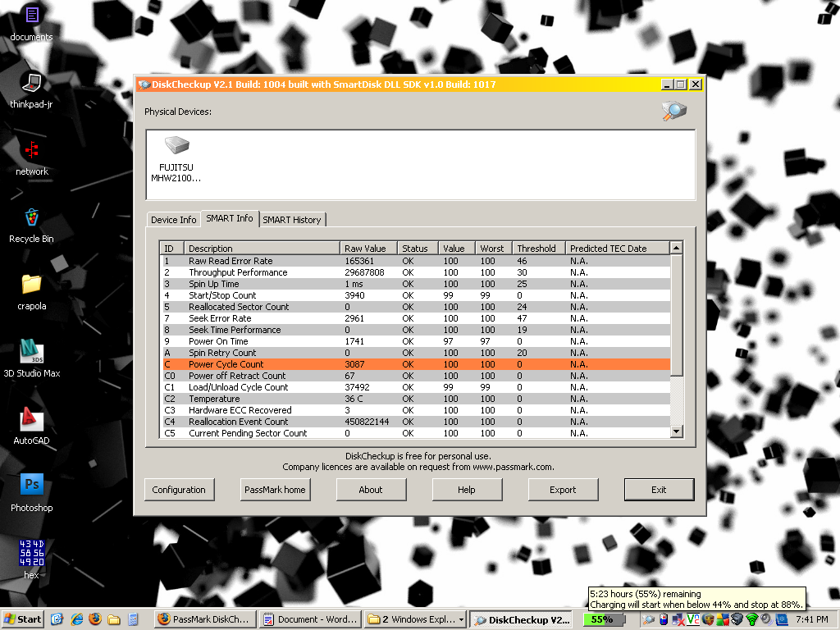Select the Seek Error Rate row

pyautogui.click(x=416, y=318)
